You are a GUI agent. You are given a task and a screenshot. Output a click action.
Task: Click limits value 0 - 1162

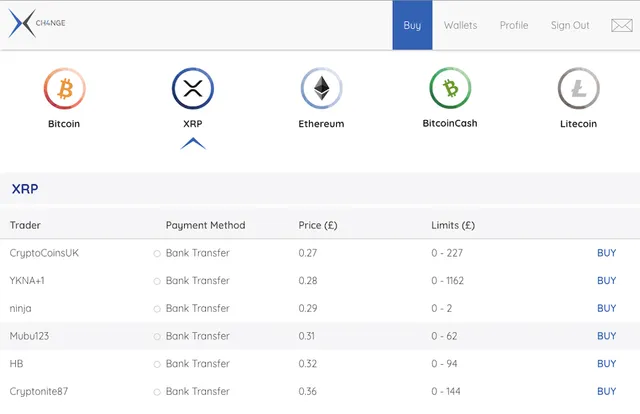448,281
